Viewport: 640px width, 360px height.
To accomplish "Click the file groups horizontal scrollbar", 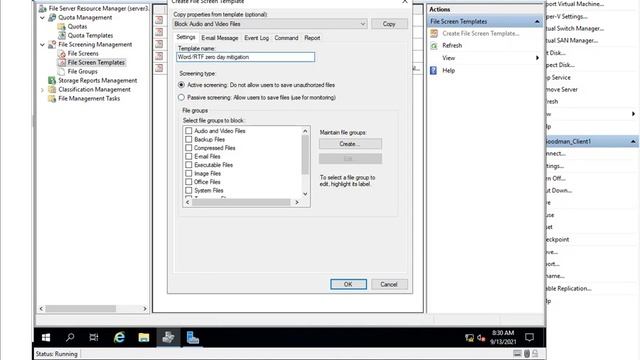I will pos(242,202).
